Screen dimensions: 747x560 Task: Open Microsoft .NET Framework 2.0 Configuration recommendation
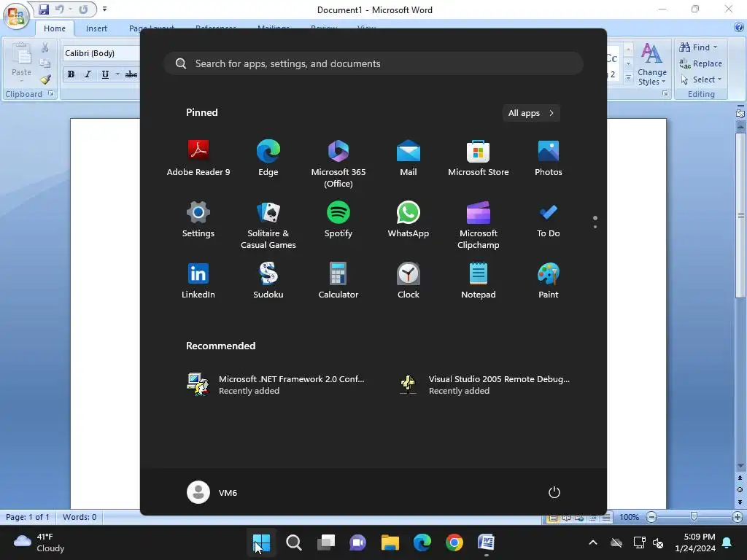[x=275, y=384]
